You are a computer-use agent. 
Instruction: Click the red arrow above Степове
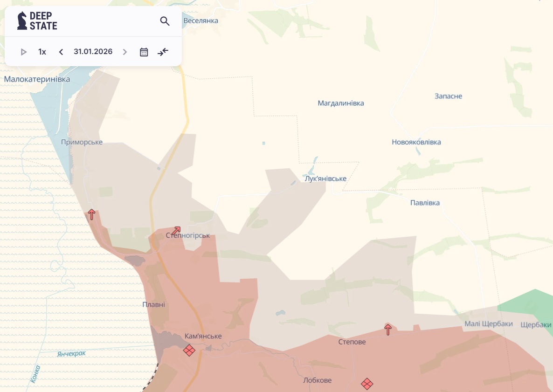pyautogui.click(x=387, y=330)
